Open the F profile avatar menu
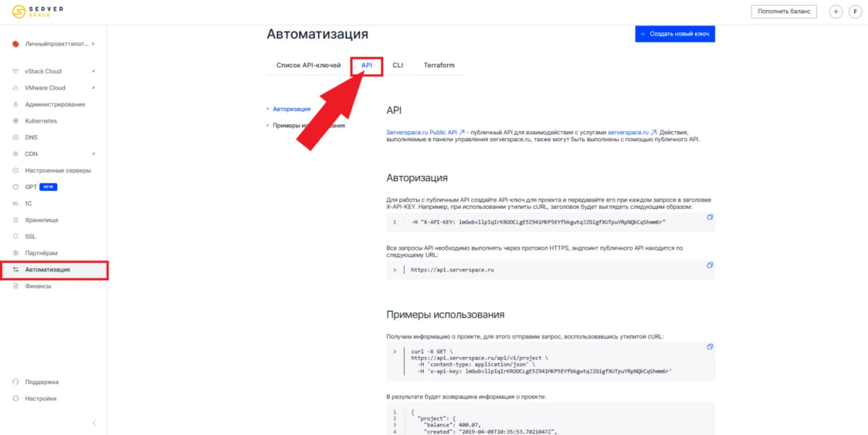868x435 pixels. (856, 12)
